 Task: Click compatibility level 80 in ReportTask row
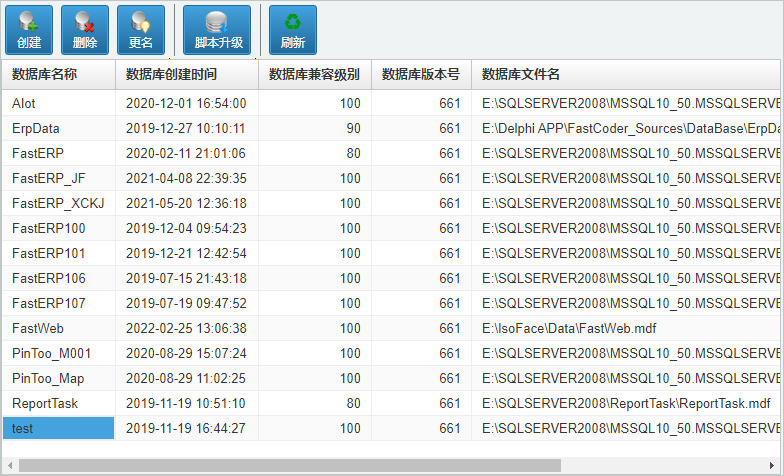[x=354, y=404]
